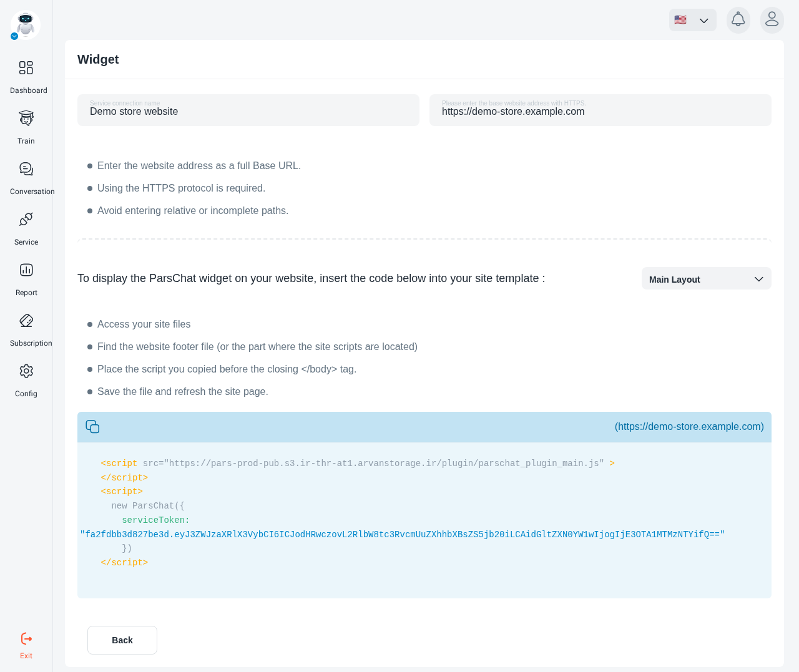Click the Exit label in sidebar
Screen dimensions: 799x672
pyautogui.click(x=26, y=656)
